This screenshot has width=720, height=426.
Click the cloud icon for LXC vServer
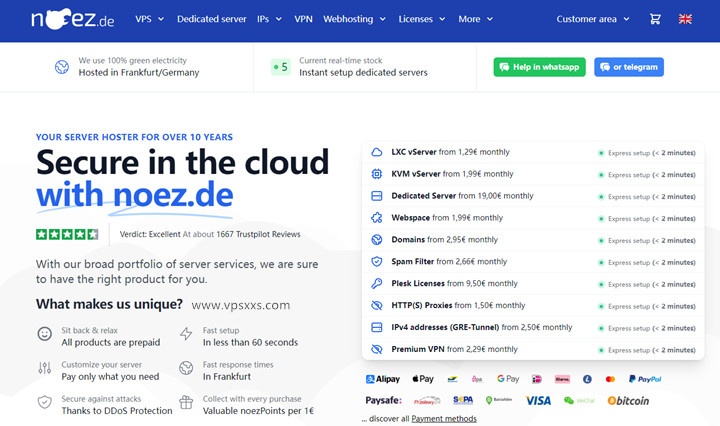[377, 152]
